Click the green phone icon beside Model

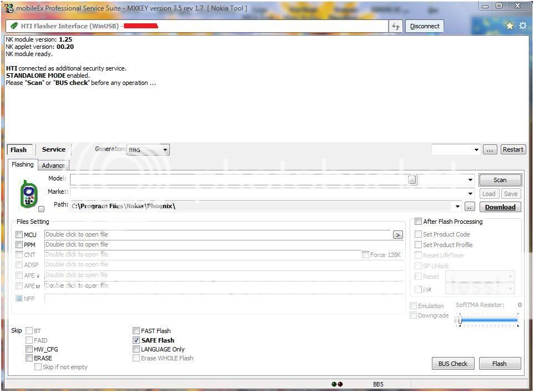(29, 194)
